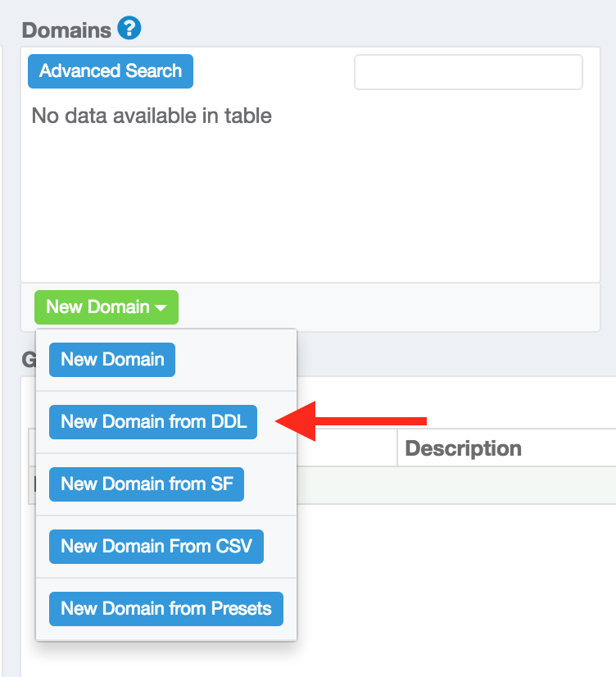Choose the New Domain From CSV option

click(156, 547)
